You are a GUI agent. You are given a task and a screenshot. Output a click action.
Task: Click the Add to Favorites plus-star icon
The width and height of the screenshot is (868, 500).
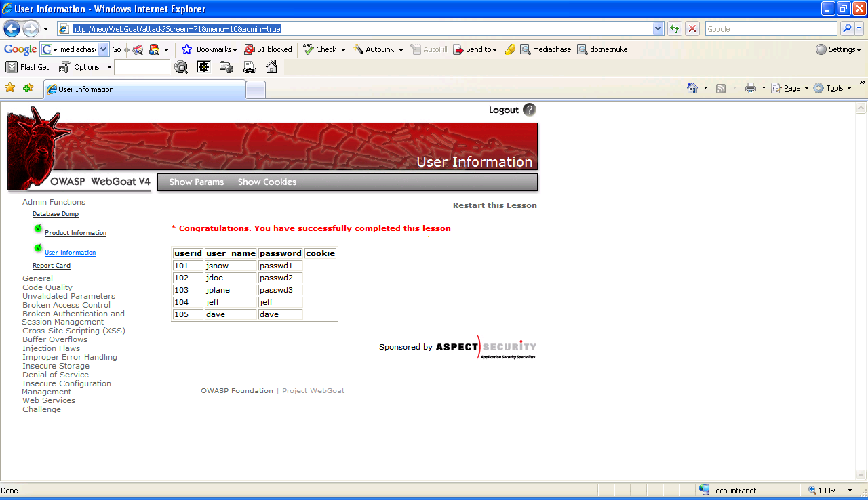click(x=28, y=88)
